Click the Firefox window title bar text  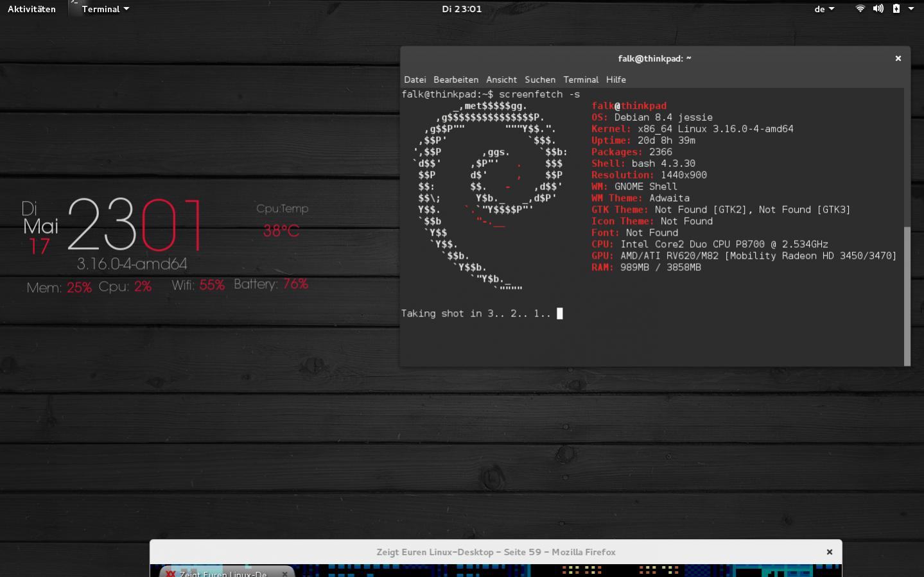(496, 552)
